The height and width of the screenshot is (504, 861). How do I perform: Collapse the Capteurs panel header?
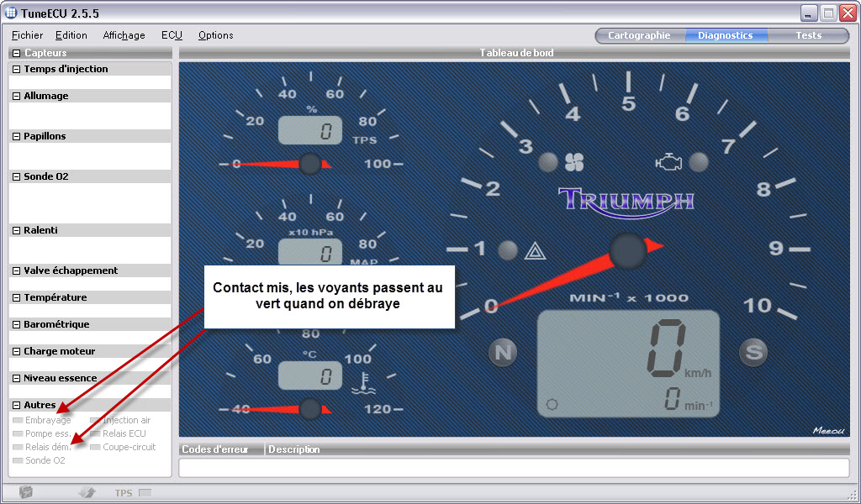(17, 53)
